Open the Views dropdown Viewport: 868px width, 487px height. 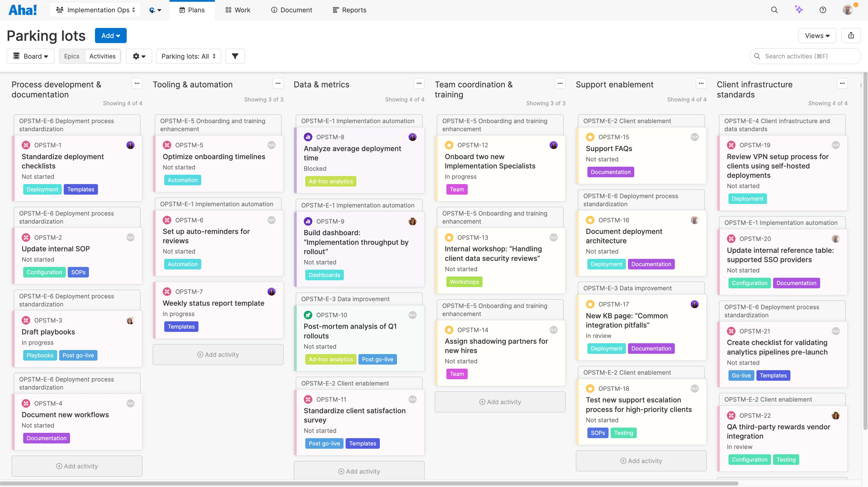[x=817, y=35]
